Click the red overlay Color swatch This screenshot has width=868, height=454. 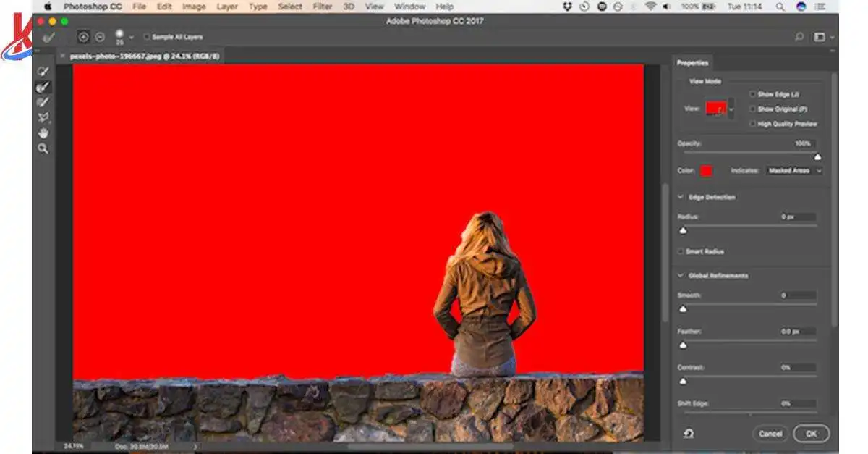coord(706,171)
